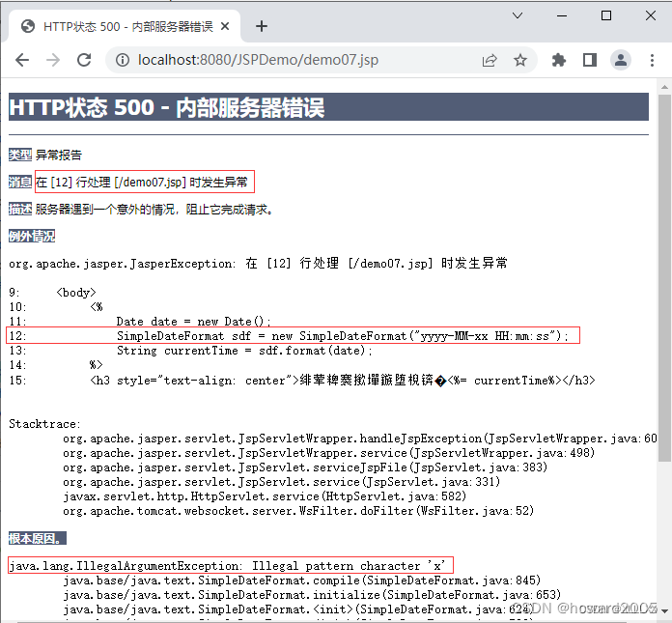The image size is (672, 623).
Task: Click source line 10 with <%
Action: [x=56, y=307]
